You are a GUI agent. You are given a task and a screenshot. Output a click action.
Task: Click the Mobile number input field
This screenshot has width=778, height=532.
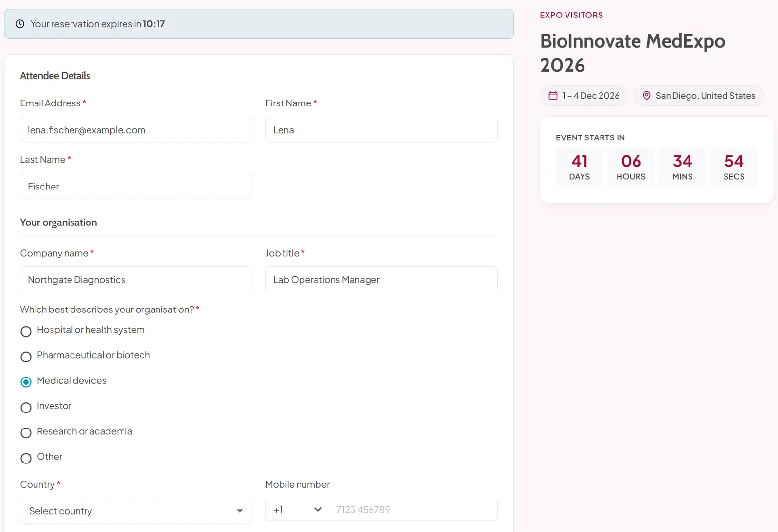[x=412, y=509]
